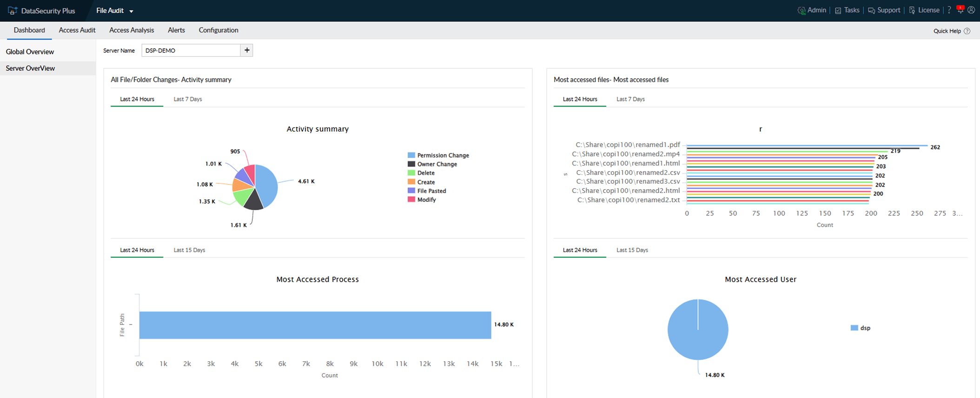Select Last 24 Hours for Most Accessed User
Viewport: 980px width, 398px height.
click(x=580, y=250)
